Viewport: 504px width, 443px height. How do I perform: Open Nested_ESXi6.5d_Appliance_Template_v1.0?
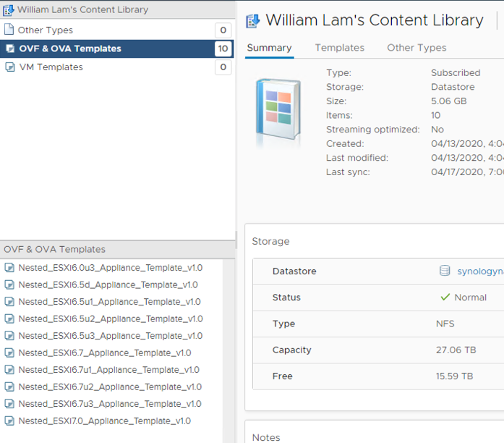[x=108, y=284]
